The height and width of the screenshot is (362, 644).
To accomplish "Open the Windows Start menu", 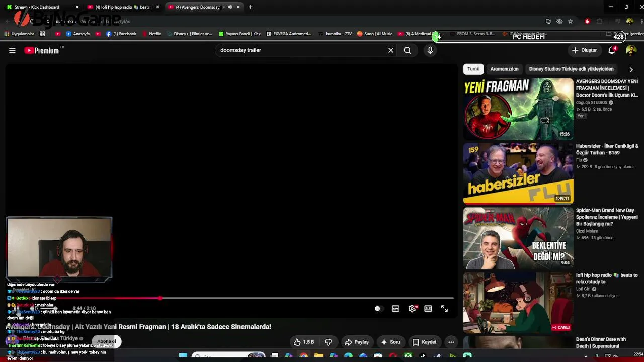I will 183,356.
